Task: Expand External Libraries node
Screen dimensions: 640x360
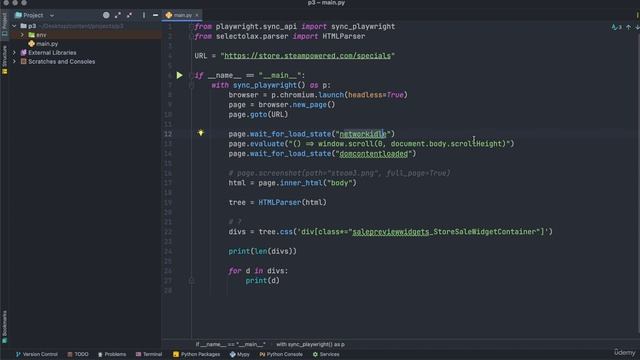Action: coord(15,53)
